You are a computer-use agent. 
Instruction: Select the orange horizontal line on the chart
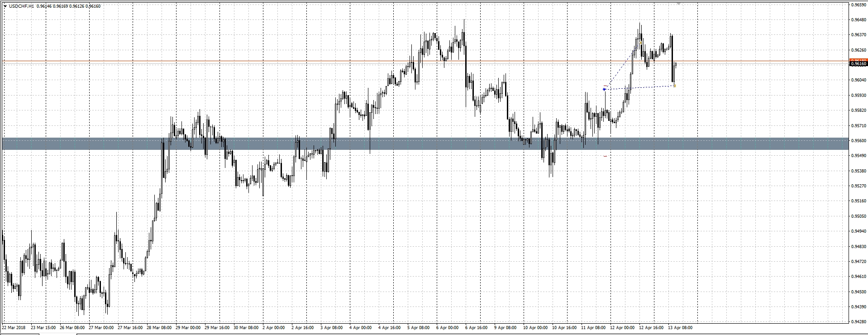click(x=424, y=61)
